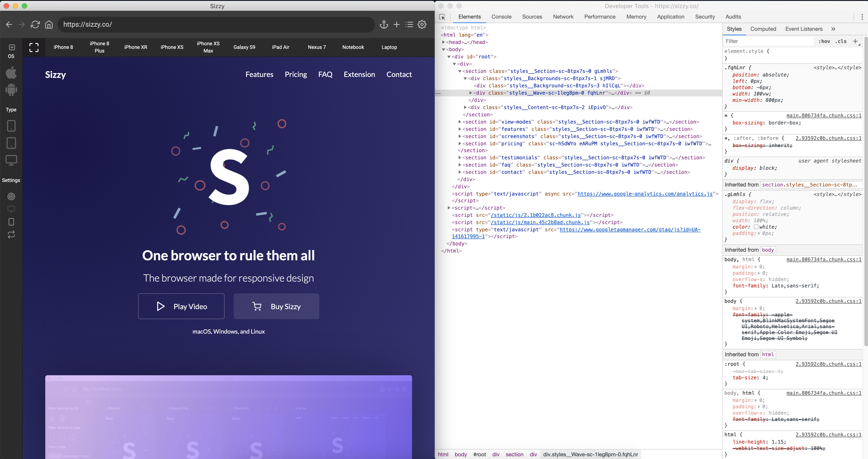
Task: Open the list icon in Sizzy toolbar
Action: click(x=409, y=25)
